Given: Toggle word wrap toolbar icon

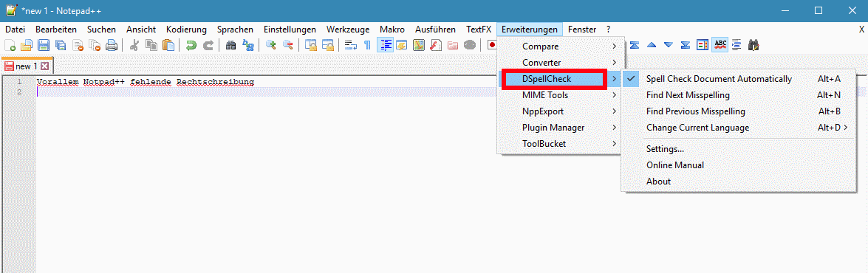Looking at the screenshot, I should [350, 45].
